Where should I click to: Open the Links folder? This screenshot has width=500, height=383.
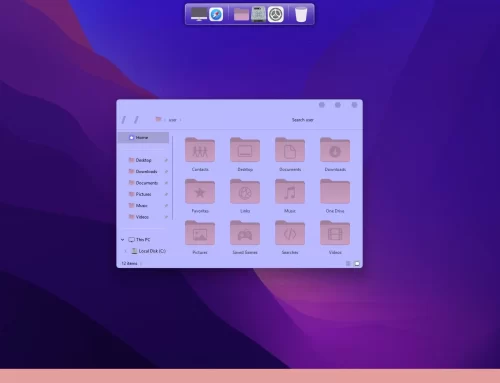(x=245, y=196)
